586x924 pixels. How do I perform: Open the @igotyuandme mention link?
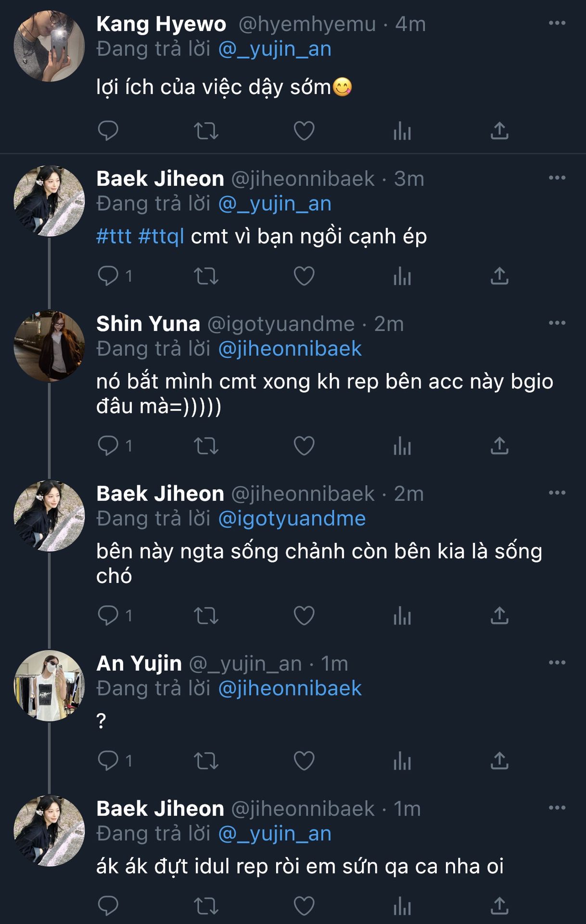[x=292, y=519]
